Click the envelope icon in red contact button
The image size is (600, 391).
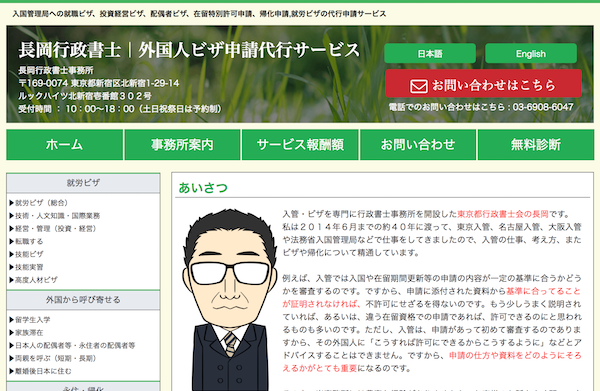click(x=419, y=86)
